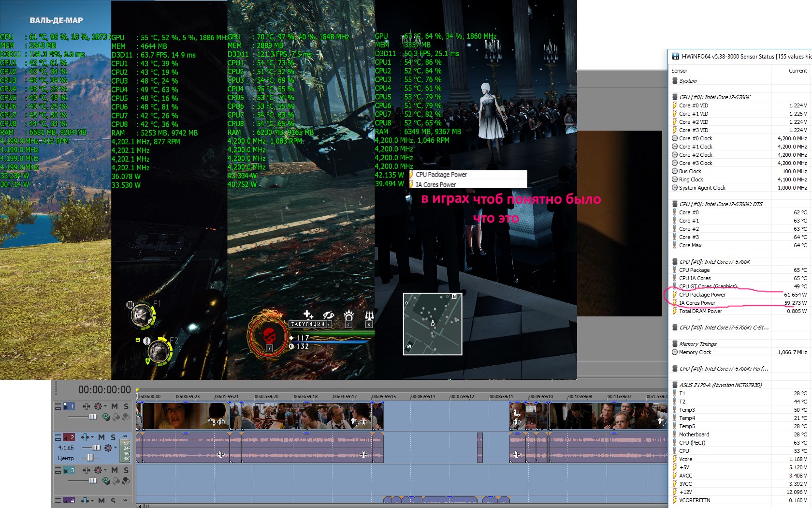812x508 pixels.
Task: Select the CPU GT Cores (Graphics) row
Action: 739,286
